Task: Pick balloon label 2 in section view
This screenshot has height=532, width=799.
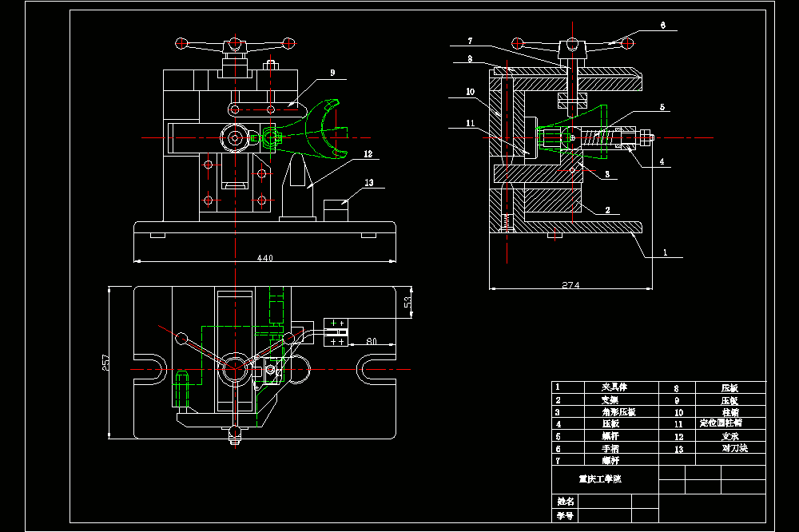Action: click(x=607, y=210)
